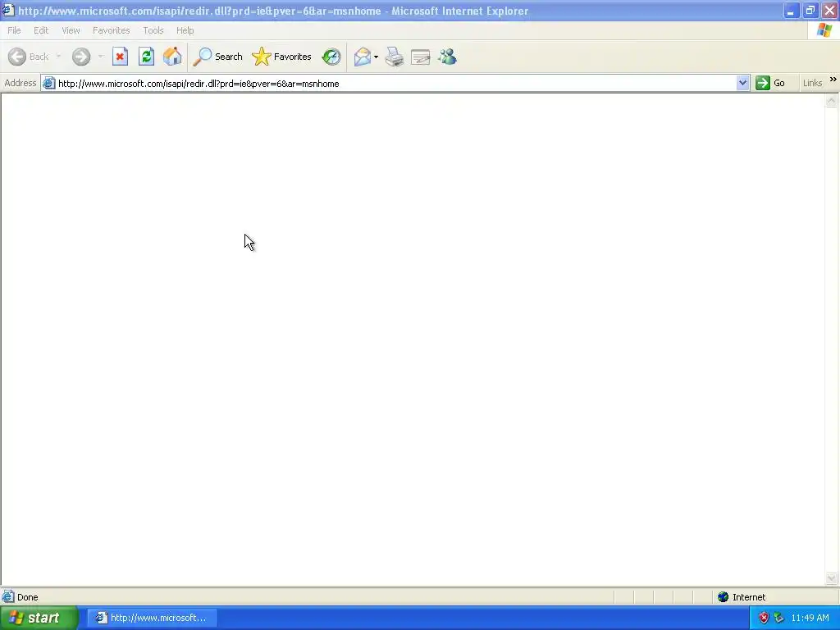Open the Favorites menu
840x630 pixels.
(112, 30)
